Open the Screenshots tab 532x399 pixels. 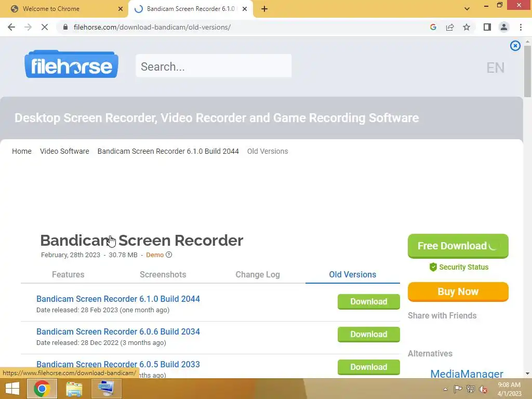(x=163, y=274)
